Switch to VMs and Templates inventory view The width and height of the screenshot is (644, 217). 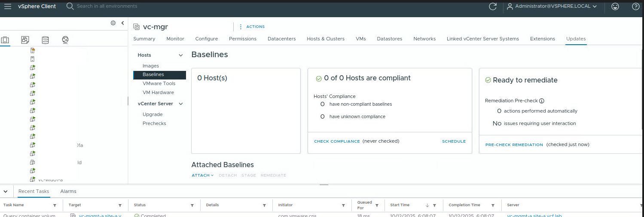pos(25,40)
